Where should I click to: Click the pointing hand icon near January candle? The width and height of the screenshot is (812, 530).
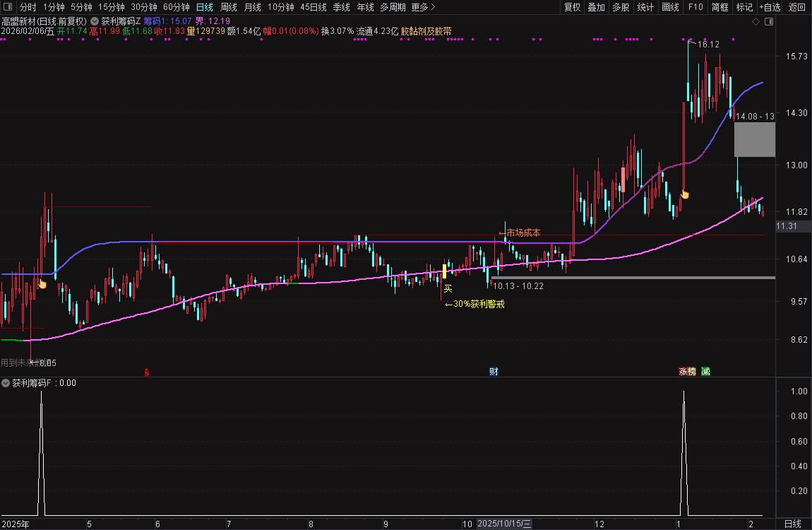click(684, 194)
